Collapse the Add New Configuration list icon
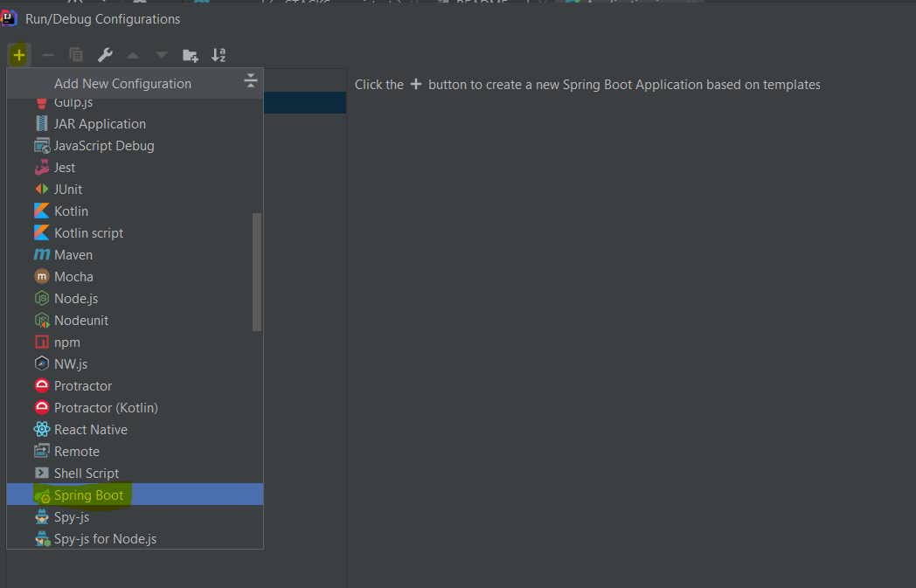This screenshot has height=588, width=916. tap(251, 80)
